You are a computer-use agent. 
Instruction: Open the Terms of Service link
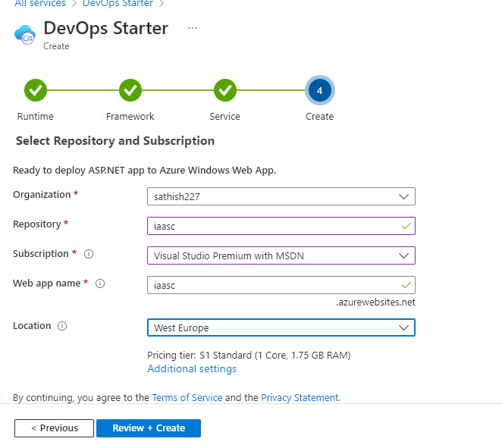coord(187,397)
